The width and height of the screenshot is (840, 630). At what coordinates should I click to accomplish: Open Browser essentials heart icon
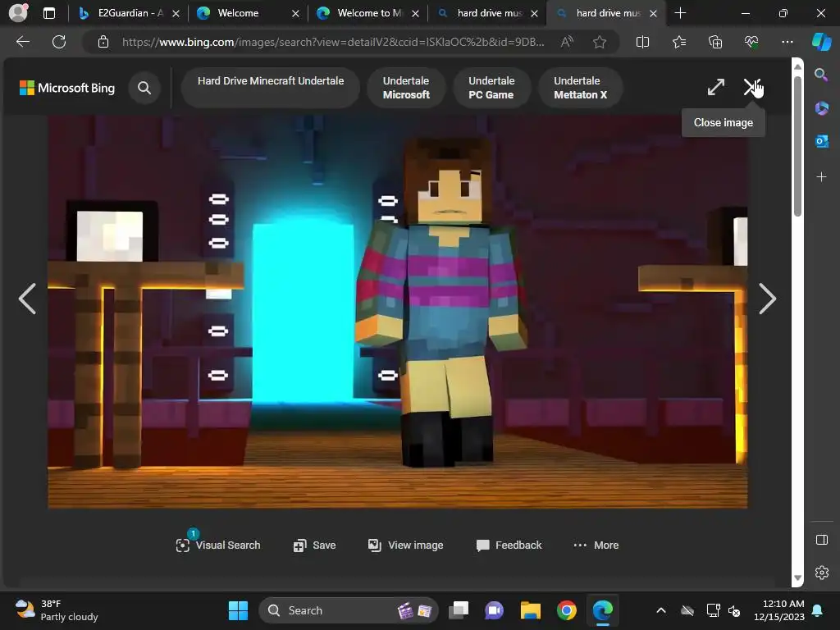[751, 42]
